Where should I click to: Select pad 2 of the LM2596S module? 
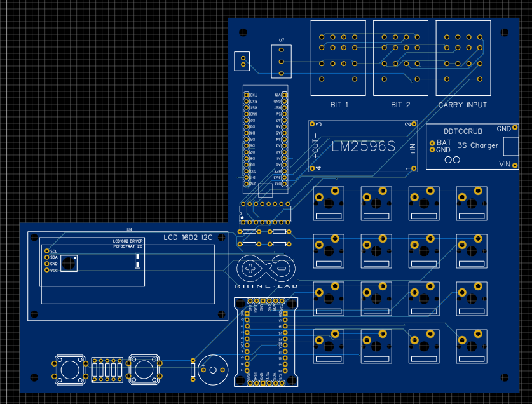click(x=414, y=124)
